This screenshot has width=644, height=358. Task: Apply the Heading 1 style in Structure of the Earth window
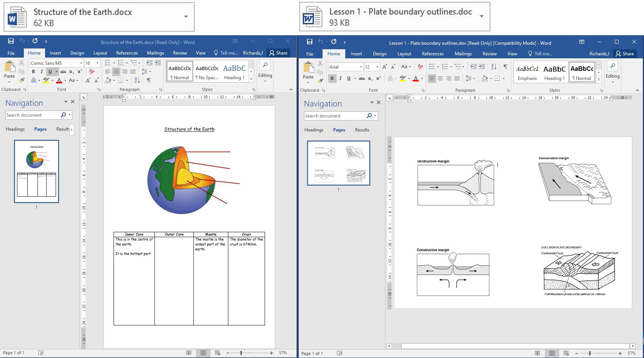[234, 72]
